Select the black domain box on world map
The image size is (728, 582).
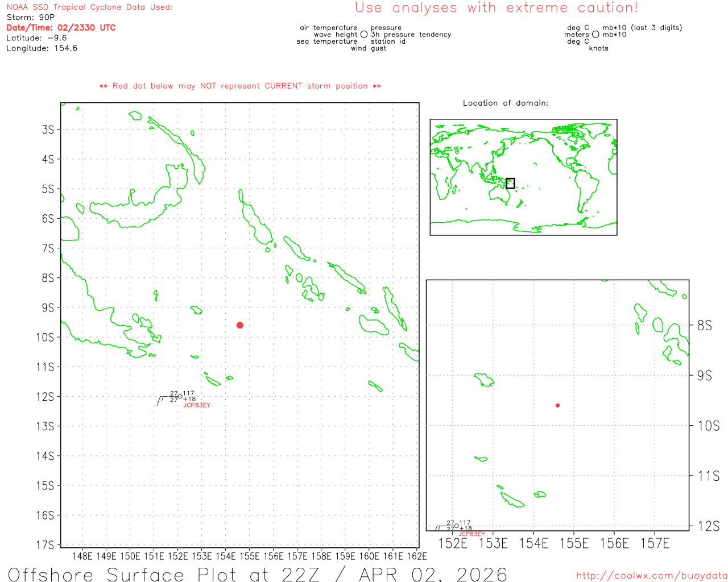pyautogui.click(x=510, y=183)
